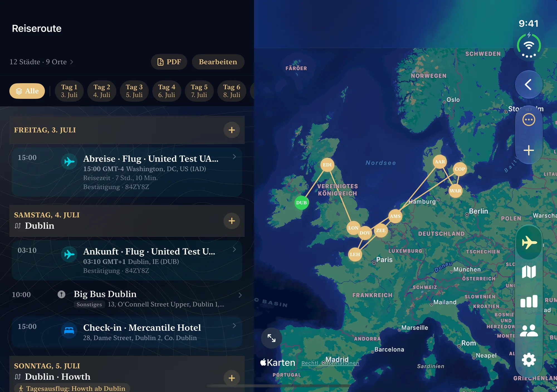This screenshot has width=557, height=392.
Task: Switch to Tag 2 4. Juli tab
Action: point(102,91)
